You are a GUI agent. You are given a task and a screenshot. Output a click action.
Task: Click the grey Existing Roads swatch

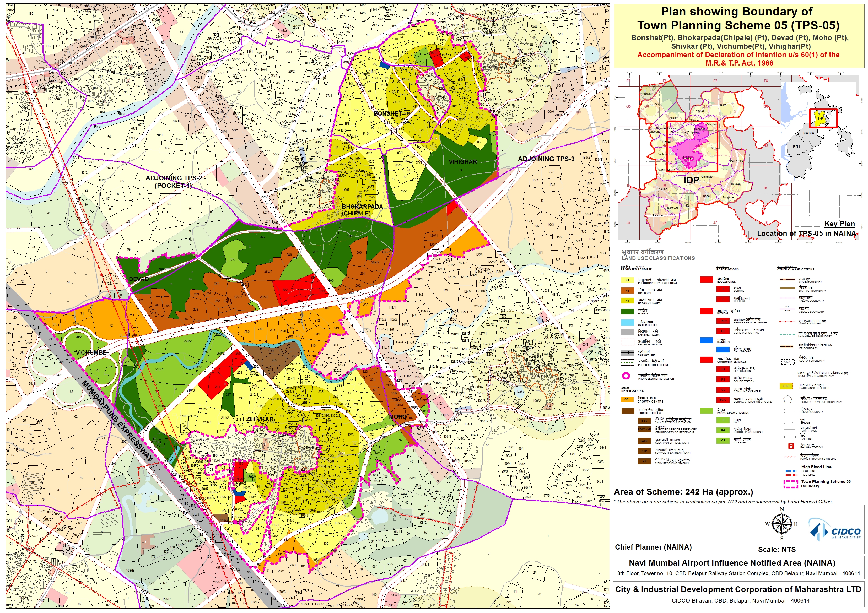(627, 332)
